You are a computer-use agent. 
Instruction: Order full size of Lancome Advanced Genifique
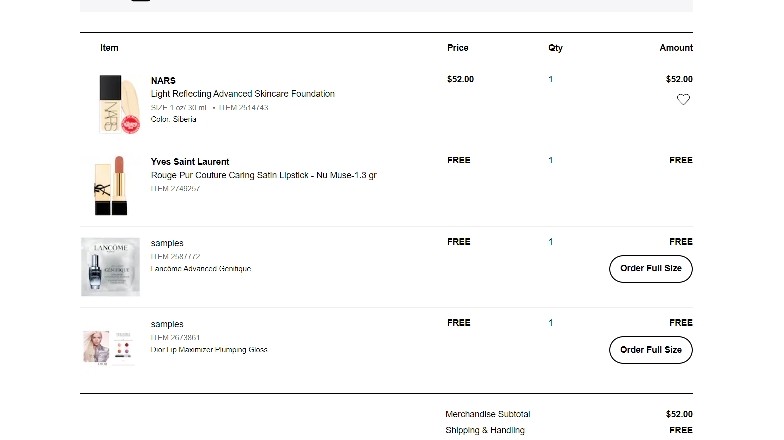650,268
